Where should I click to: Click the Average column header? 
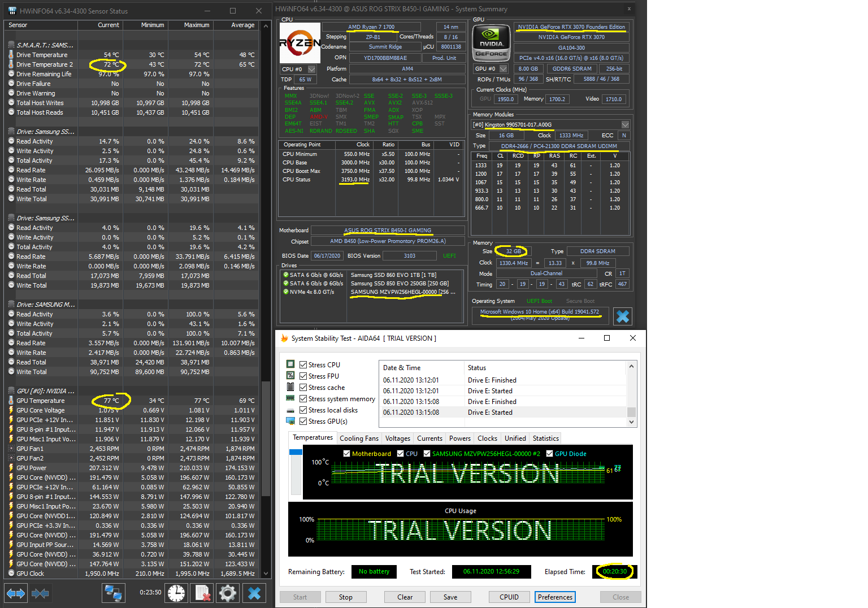tap(236, 25)
